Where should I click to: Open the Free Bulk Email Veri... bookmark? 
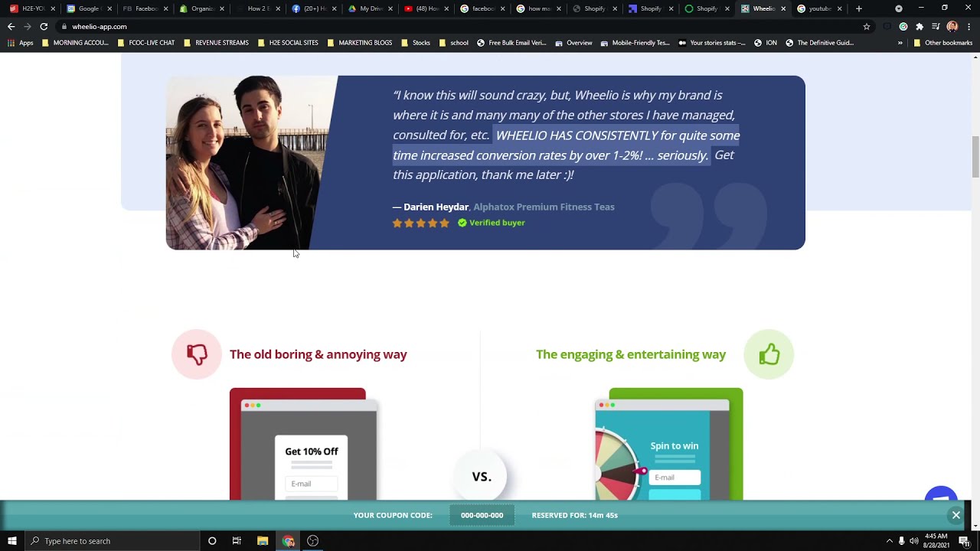(511, 43)
